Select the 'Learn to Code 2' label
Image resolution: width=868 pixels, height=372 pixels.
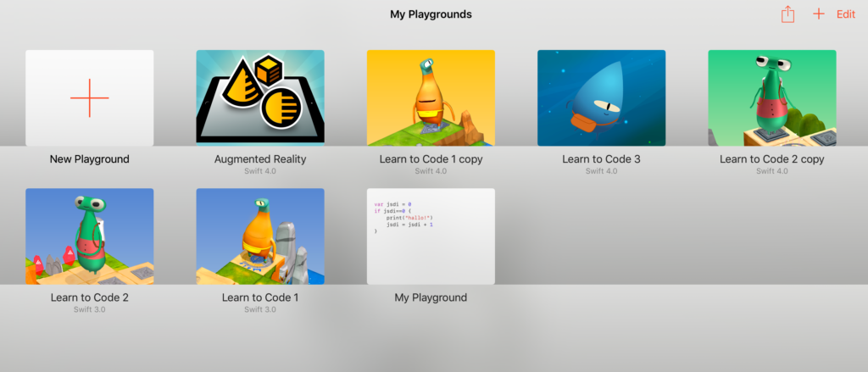tap(90, 297)
